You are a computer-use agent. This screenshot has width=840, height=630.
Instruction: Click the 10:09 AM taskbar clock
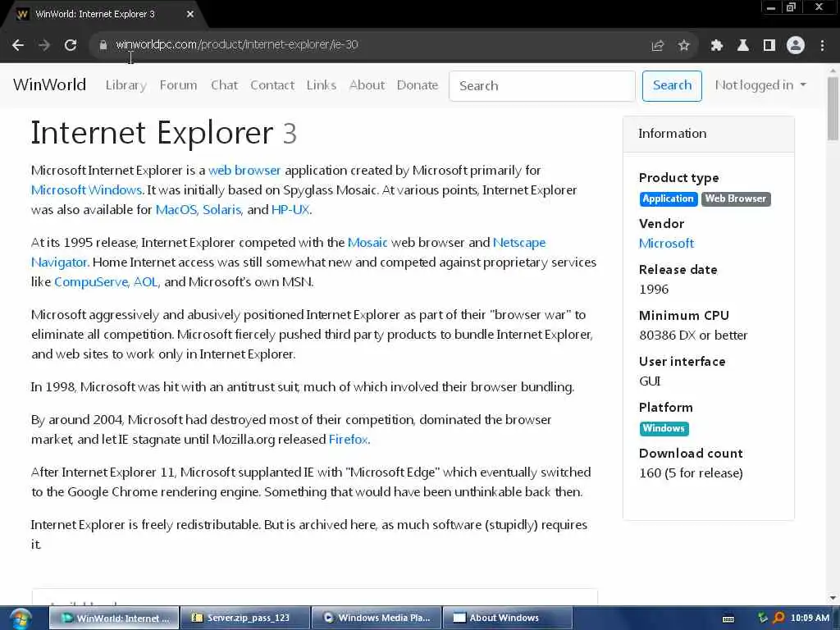pos(810,619)
